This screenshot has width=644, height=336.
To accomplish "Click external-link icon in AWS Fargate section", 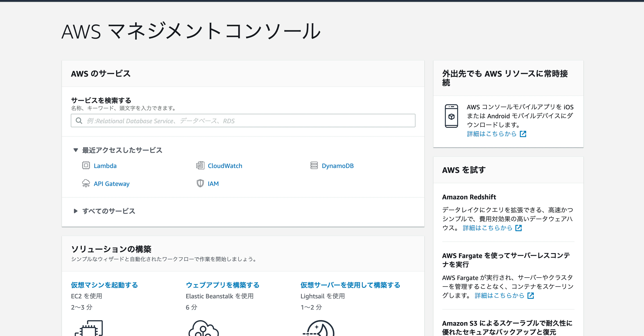I will coord(530,296).
